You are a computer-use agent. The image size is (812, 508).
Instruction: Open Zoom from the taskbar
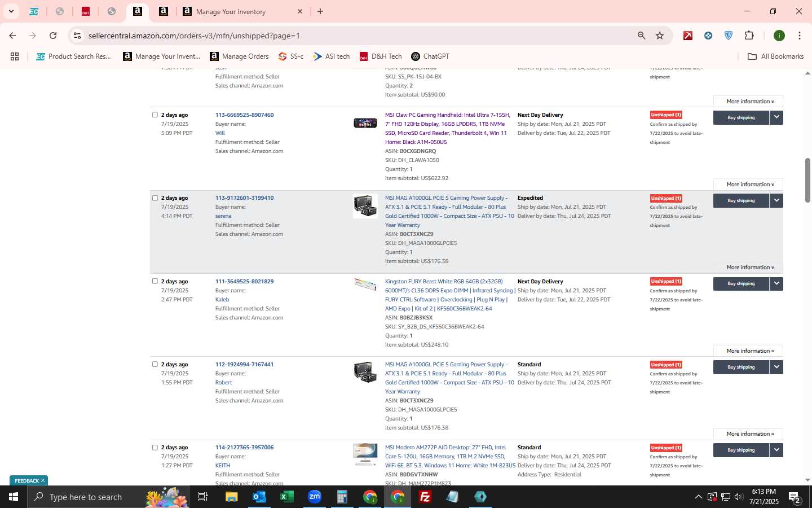pos(315,497)
